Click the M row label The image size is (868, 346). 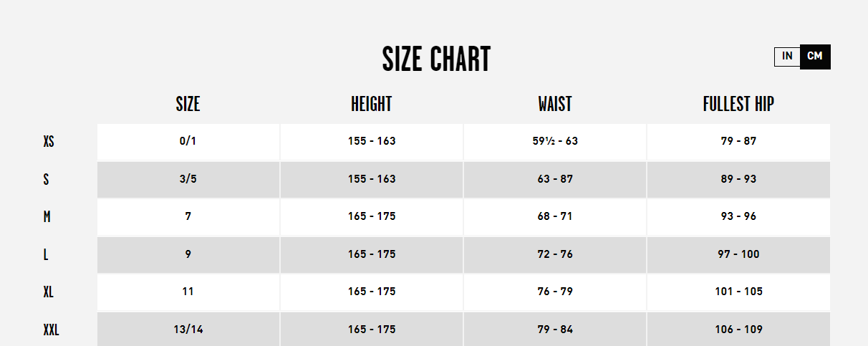click(47, 217)
